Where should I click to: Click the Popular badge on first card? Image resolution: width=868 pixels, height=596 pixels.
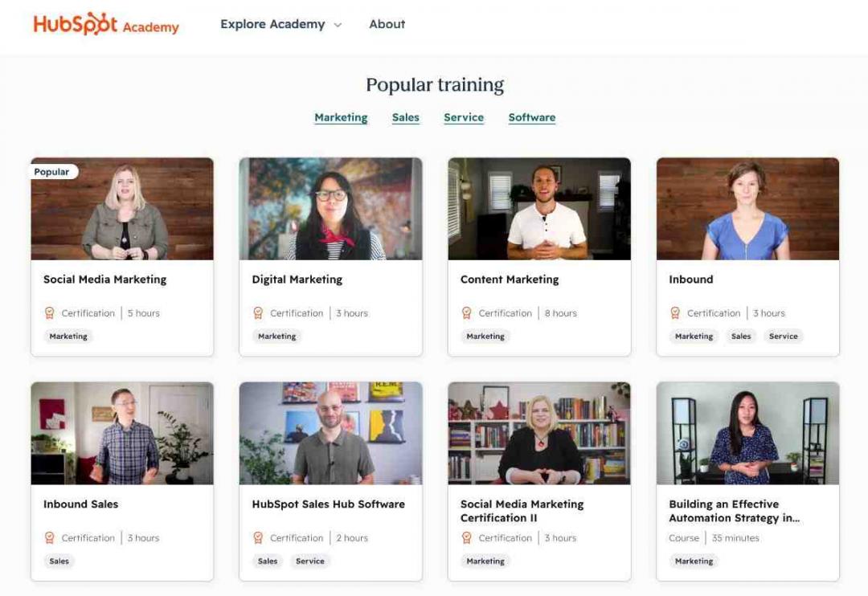click(x=54, y=172)
